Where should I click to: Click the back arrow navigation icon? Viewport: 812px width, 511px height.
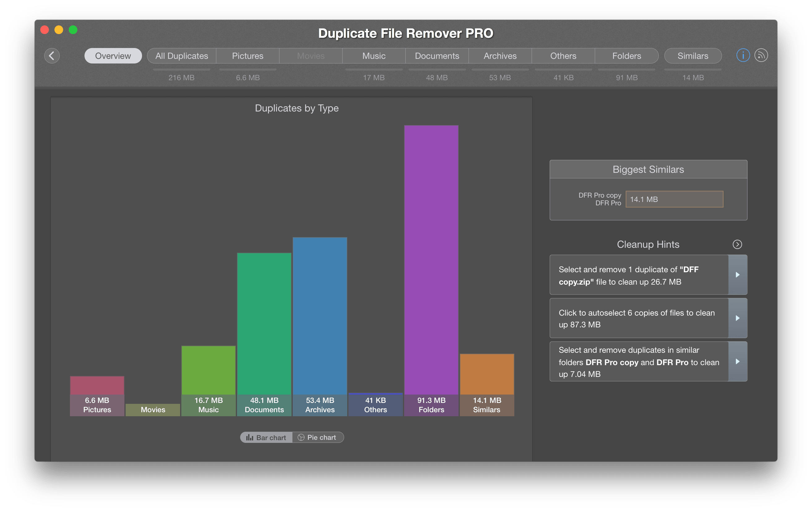[x=54, y=56]
